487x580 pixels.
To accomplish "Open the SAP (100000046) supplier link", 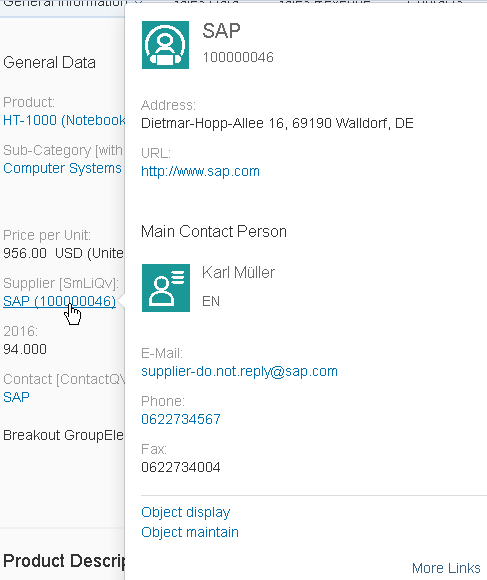I will click(x=60, y=301).
